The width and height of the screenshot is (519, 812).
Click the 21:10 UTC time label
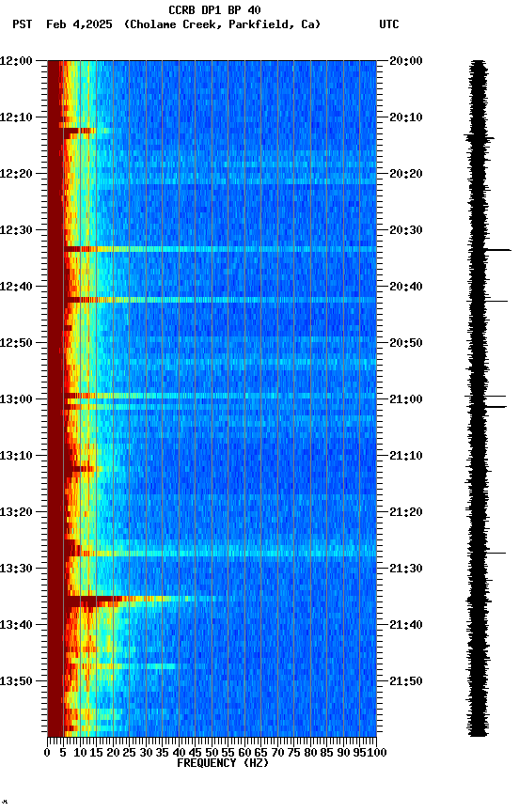[x=406, y=456]
